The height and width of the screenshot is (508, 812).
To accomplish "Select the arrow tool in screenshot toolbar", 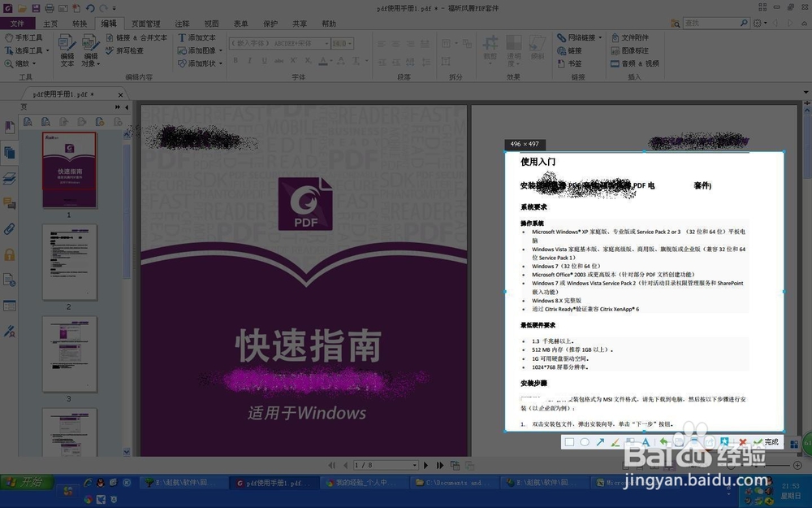I will [600, 442].
